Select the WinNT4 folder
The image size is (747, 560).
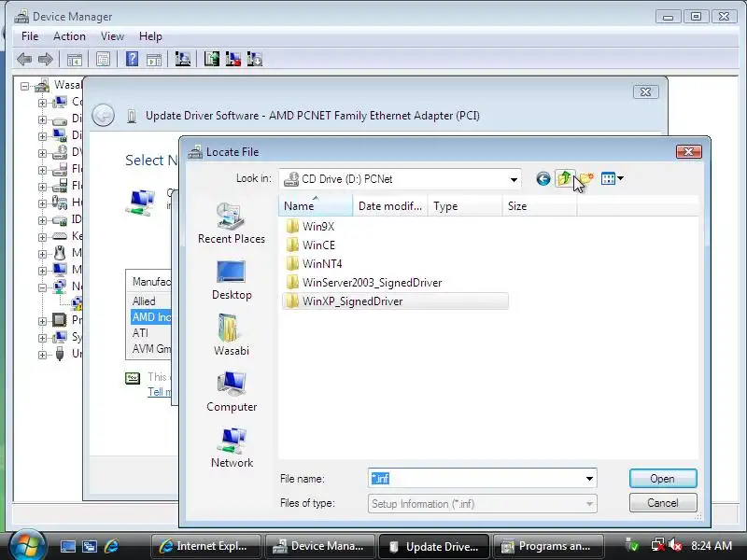(x=315, y=263)
